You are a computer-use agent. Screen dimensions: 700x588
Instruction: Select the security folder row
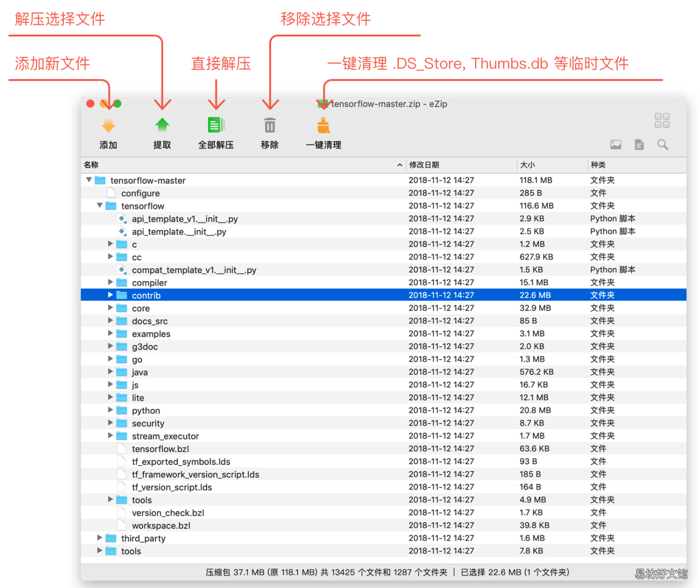coord(384,423)
